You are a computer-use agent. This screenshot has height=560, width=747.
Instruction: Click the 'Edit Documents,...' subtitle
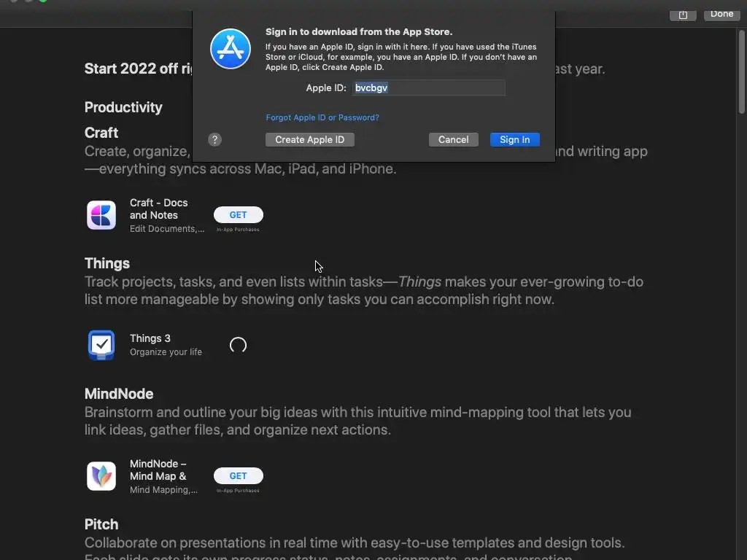tap(167, 228)
